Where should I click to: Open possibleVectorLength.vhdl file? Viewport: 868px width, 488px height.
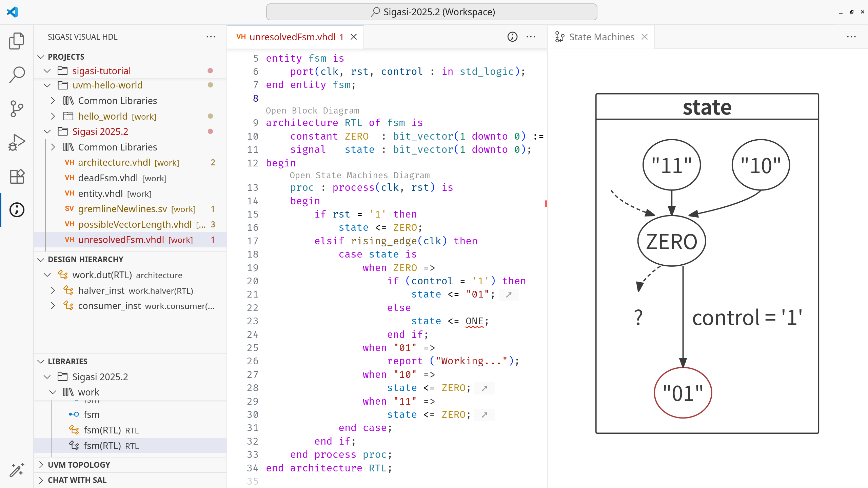tap(130, 224)
